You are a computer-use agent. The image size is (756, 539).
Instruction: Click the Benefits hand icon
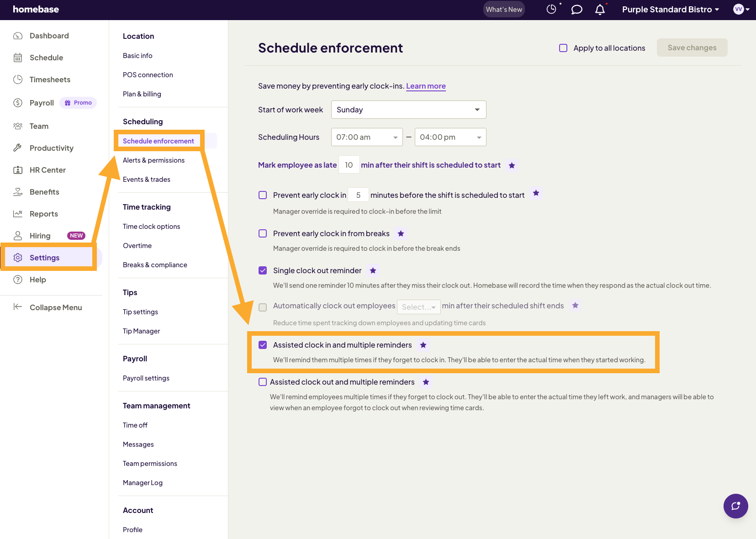tap(18, 192)
